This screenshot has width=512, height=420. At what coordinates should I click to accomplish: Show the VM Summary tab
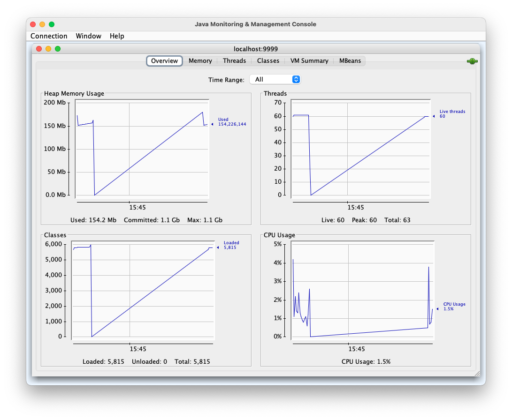pyautogui.click(x=309, y=61)
